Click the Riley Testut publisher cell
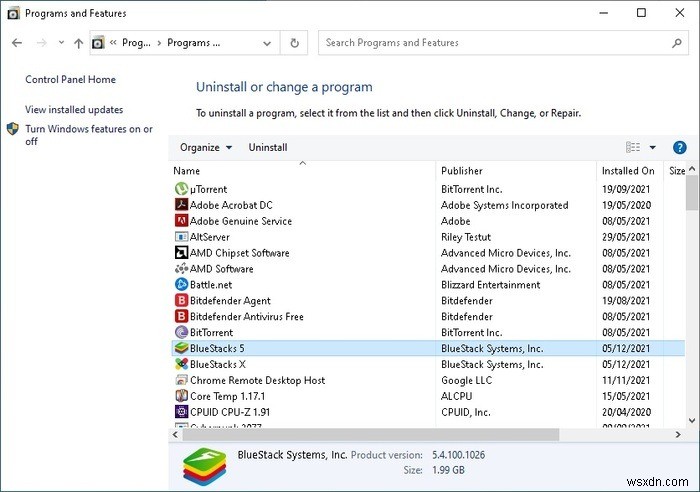 (x=466, y=237)
